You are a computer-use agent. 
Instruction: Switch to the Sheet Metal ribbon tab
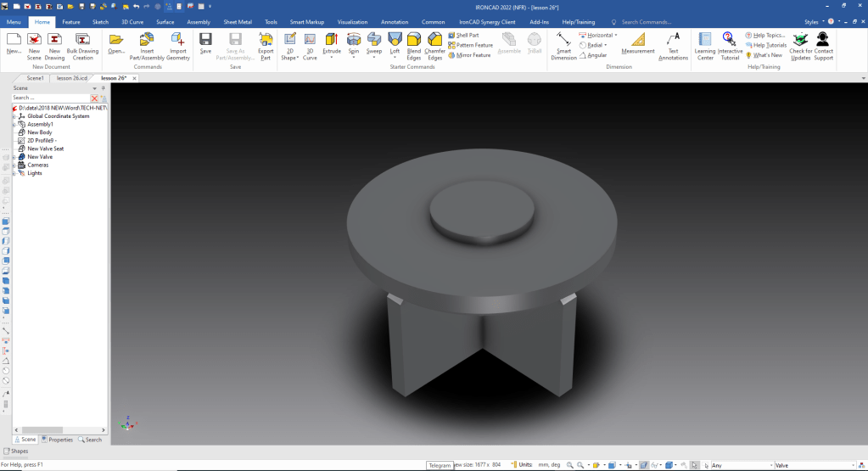[238, 22]
